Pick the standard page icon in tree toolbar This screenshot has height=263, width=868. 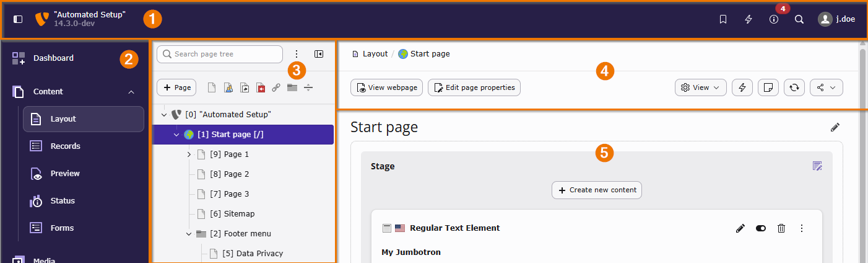pyautogui.click(x=212, y=88)
